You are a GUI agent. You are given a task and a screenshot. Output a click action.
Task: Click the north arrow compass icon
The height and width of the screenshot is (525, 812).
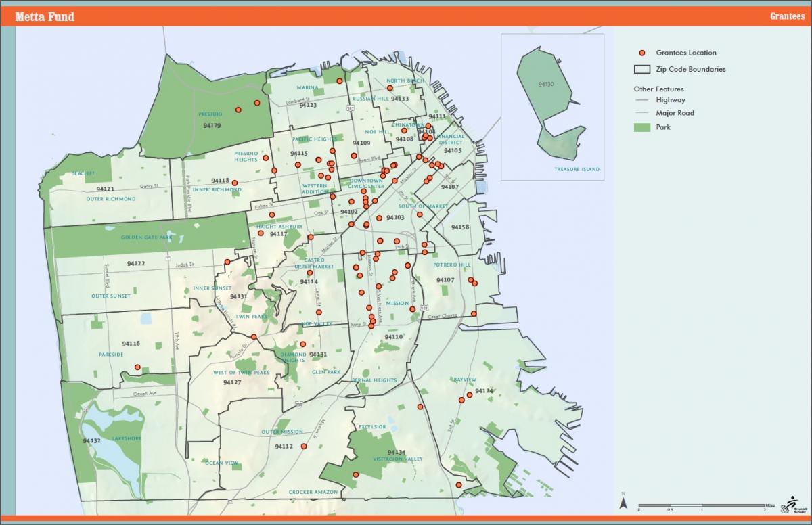click(x=625, y=502)
